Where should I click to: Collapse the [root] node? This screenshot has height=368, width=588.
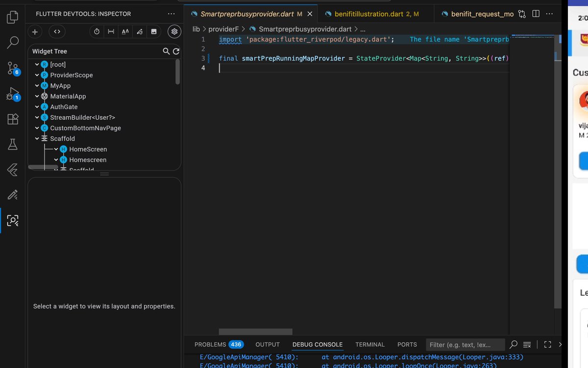click(37, 64)
